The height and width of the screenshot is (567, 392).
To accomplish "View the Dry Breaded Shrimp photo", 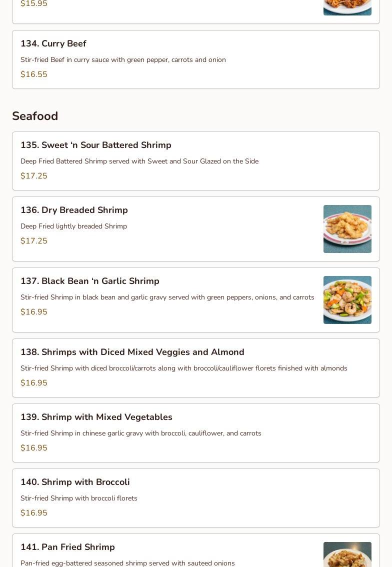I will point(347,229).
